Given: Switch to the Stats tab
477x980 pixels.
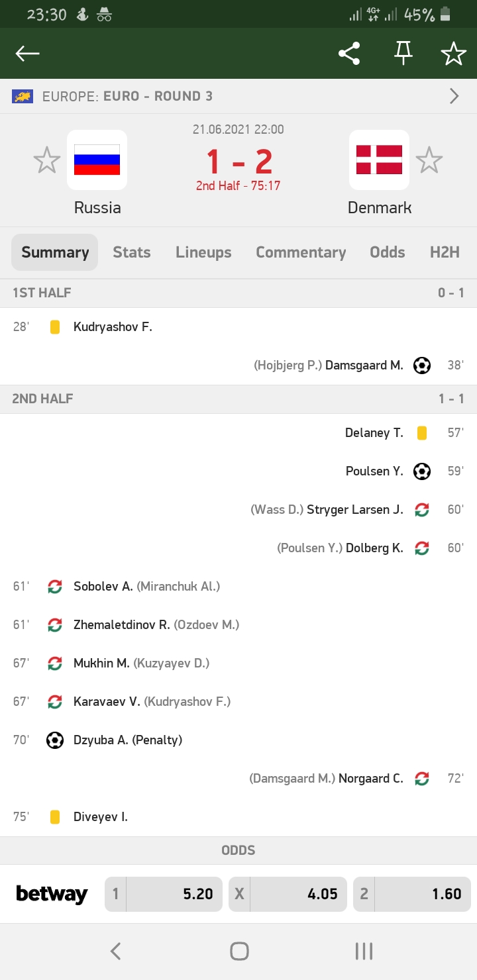Looking at the screenshot, I should coord(131,252).
